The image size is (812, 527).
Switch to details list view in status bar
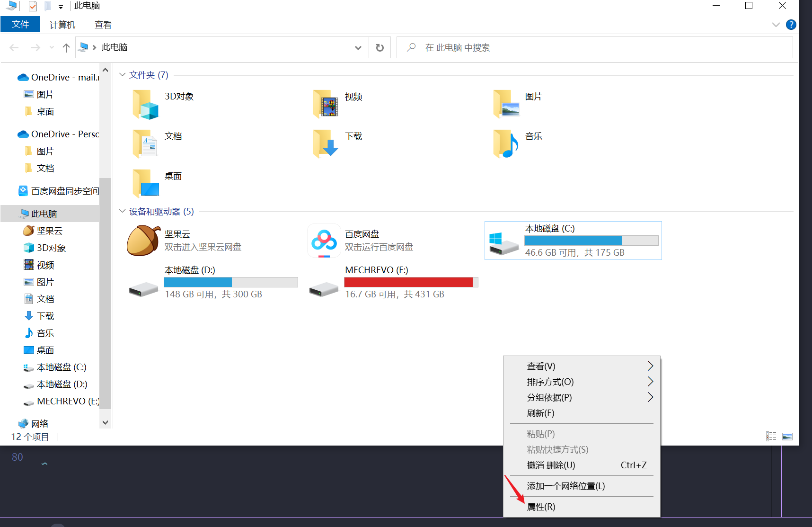point(771,437)
